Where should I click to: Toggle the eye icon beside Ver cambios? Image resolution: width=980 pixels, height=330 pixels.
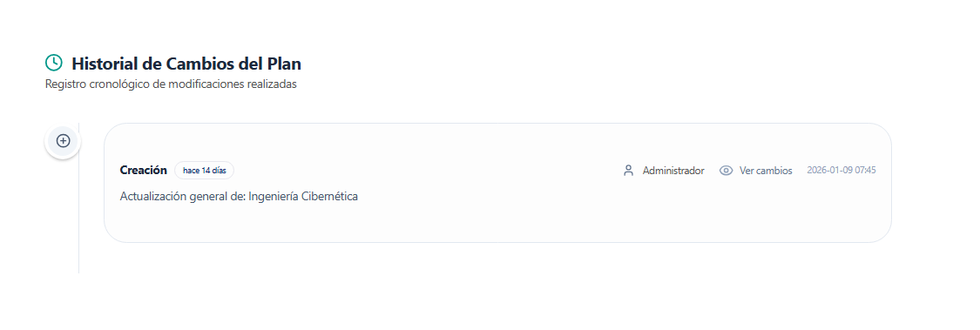[726, 171]
